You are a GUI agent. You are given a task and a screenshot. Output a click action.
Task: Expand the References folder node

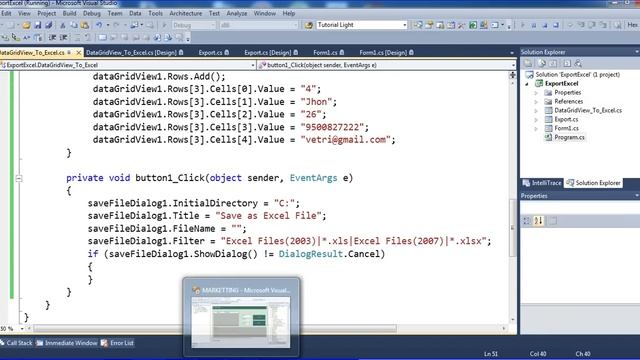tap(536, 102)
